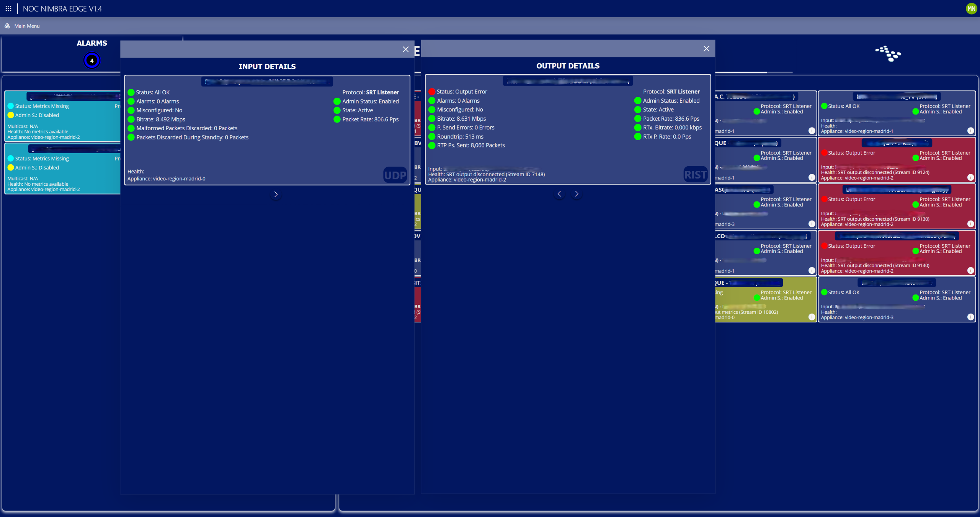Screen dimensions: 980x517
Task: Go to next output in Output Details
Action: tap(577, 194)
